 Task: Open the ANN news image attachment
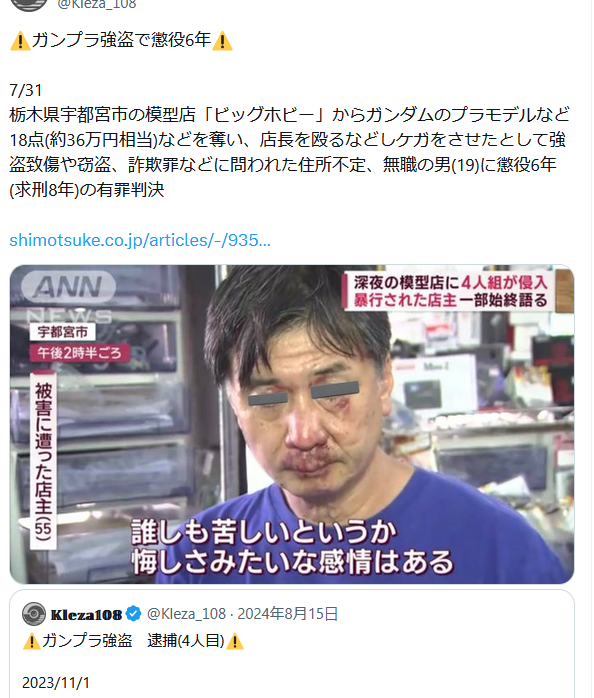292,424
